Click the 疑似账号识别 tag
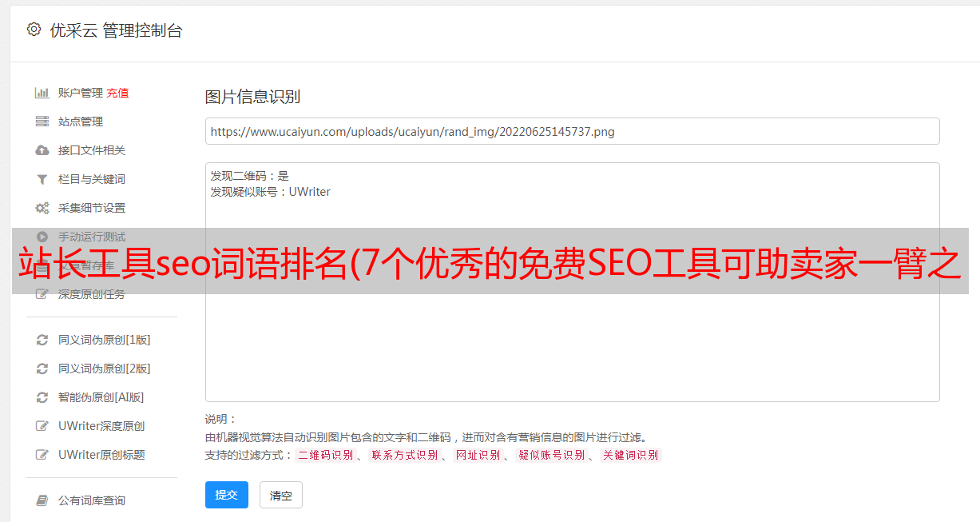 coord(551,455)
